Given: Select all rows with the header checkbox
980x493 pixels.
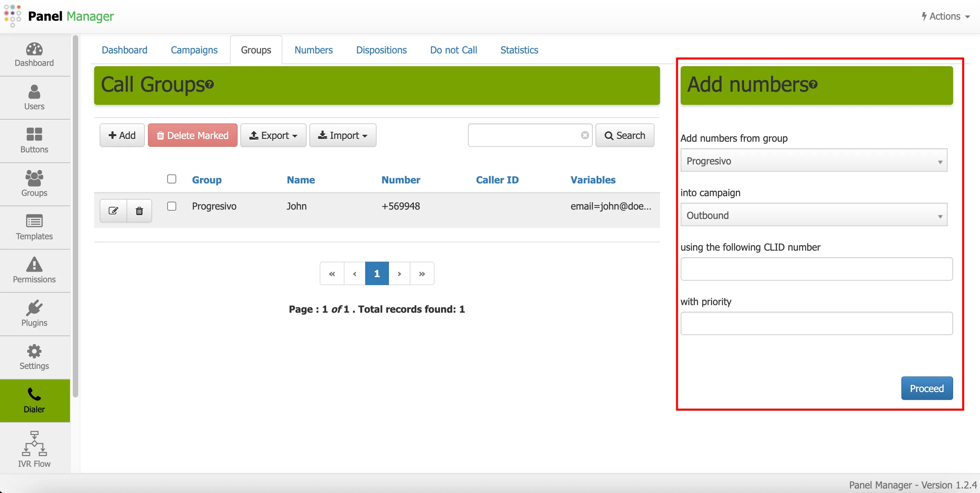Looking at the screenshot, I should (172, 179).
